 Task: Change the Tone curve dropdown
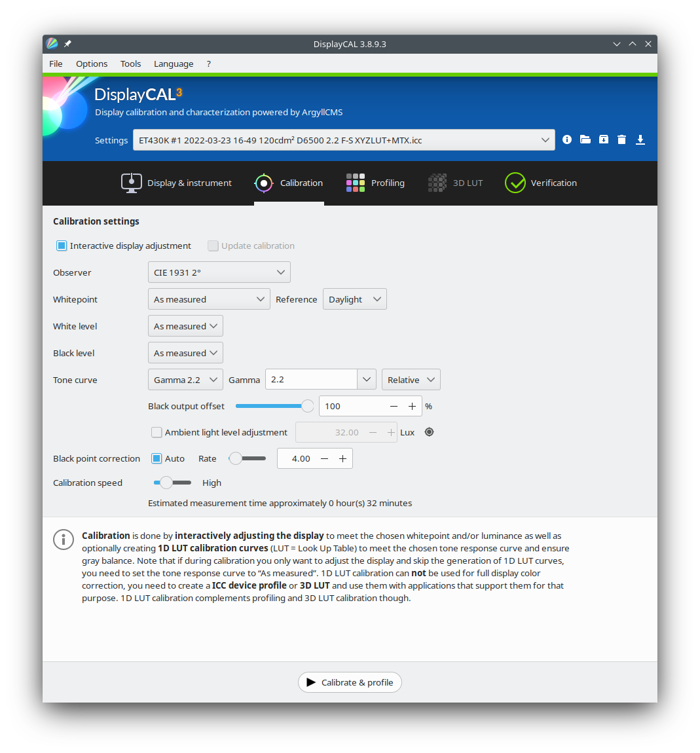185,379
